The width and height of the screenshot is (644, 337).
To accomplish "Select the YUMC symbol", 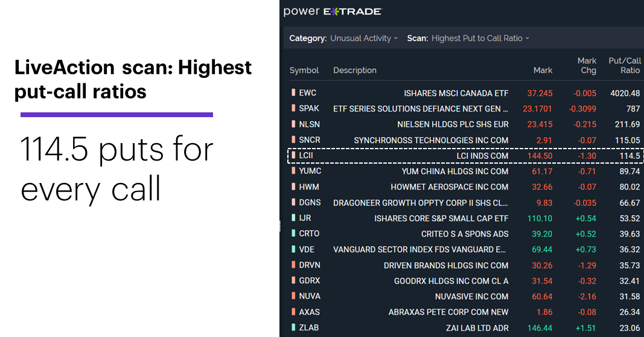I will (310, 171).
